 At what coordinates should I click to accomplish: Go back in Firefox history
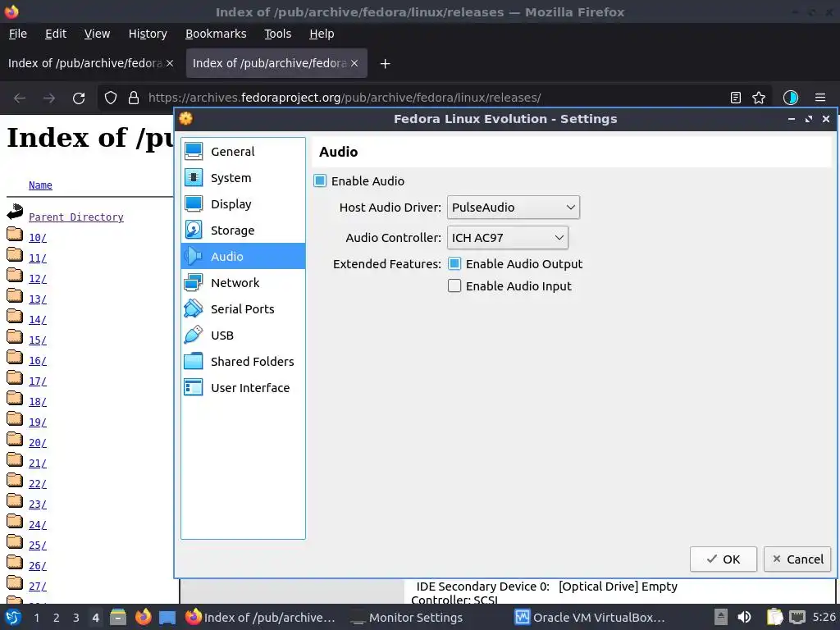pos(20,98)
